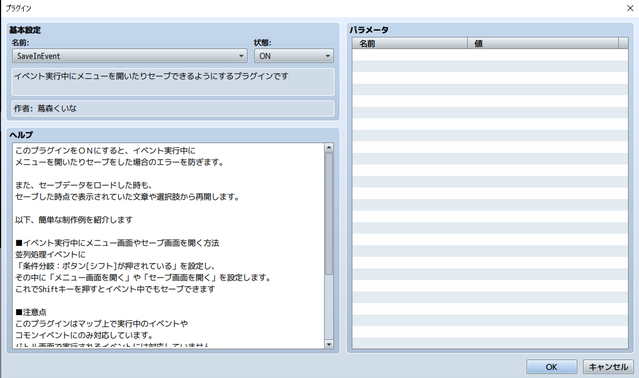Click the help scrollbar up arrow

(329, 148)
